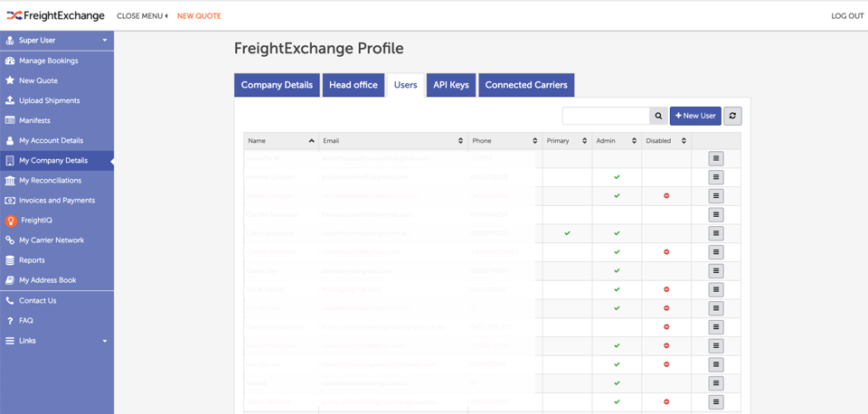The height and width of the screenshot is (414, 868).
Task: Click Log Out
Action: pyautogui.click(x=847, y=16)
